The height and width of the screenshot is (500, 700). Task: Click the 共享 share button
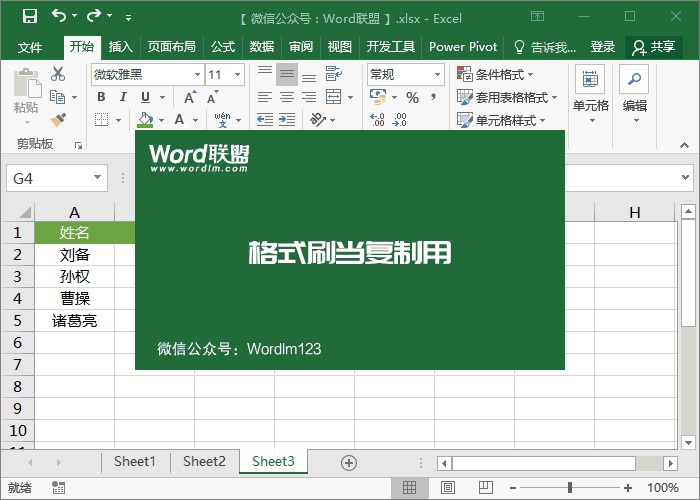tap(654, 47)
